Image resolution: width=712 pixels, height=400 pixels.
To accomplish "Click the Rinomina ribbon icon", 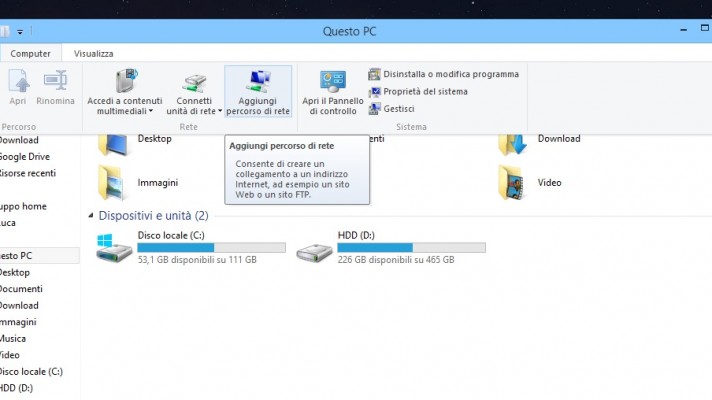I will (55, 83).
